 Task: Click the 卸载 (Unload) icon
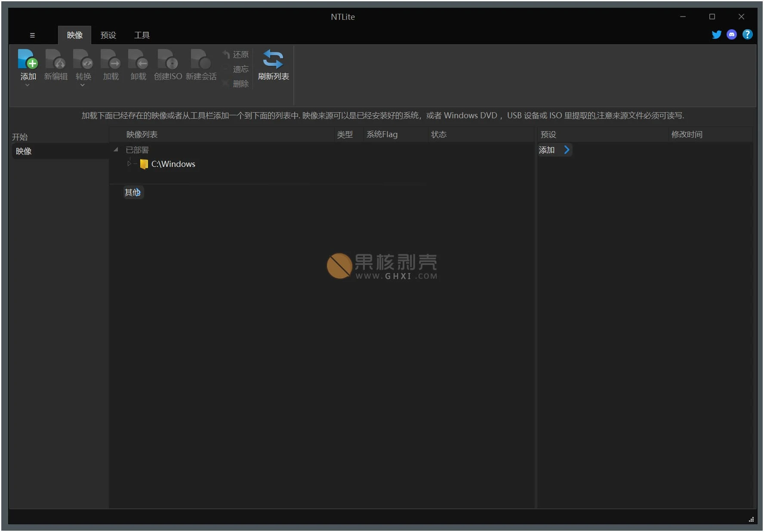138,59
